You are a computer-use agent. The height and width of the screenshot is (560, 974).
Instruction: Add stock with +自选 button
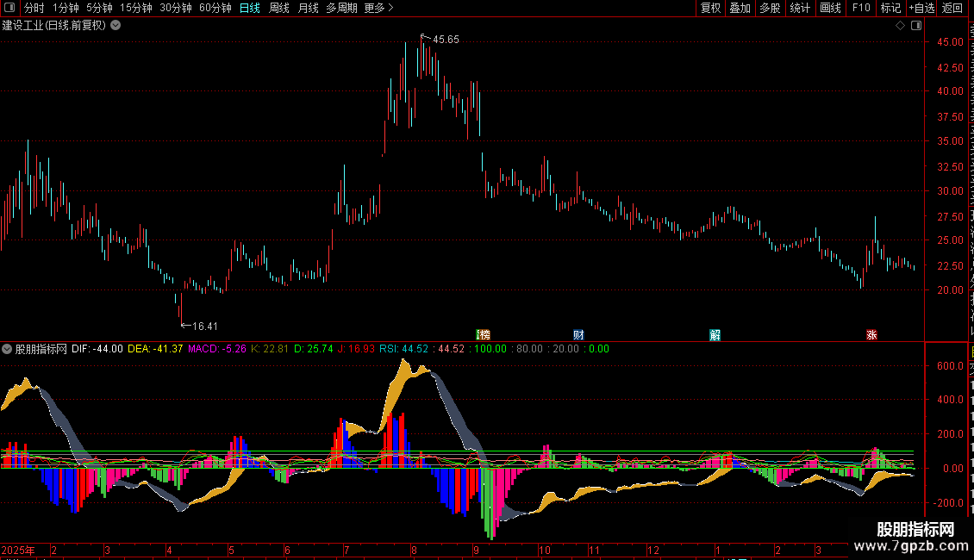[x=921, y=8]
